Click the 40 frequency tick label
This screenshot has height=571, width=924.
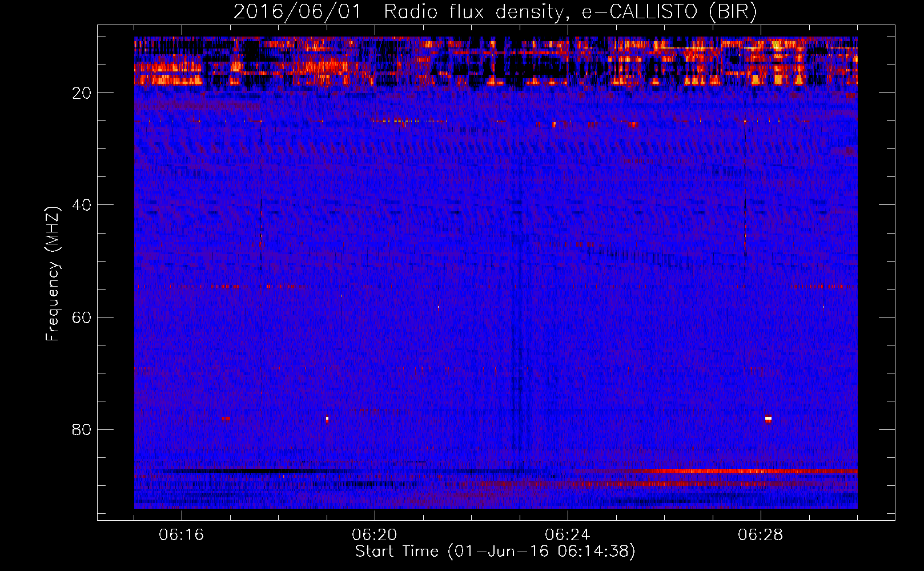coord(82,205)
